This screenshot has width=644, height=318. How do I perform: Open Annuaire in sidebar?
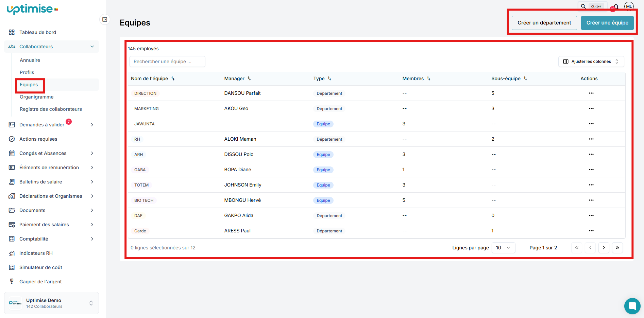tap(30, 60)
